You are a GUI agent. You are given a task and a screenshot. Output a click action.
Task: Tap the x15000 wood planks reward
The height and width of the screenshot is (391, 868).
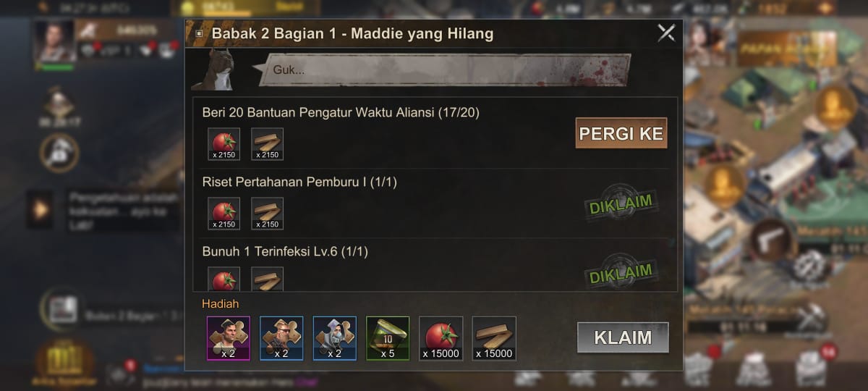pos(494,338)
